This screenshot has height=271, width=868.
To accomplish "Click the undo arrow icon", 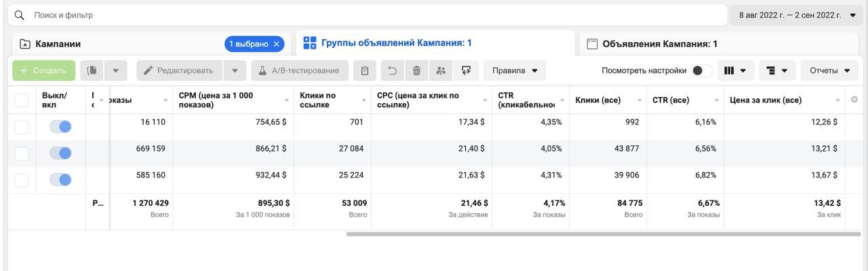I will click(x=393, y=71).
